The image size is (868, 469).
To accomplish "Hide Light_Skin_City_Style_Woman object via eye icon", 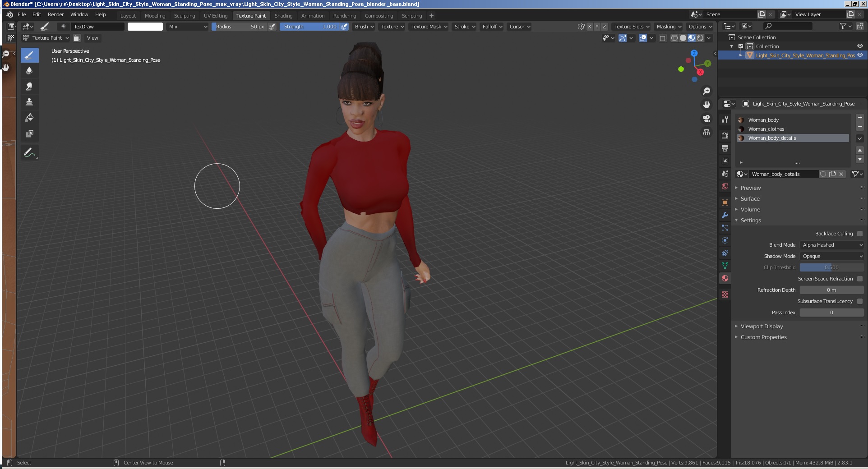I will point(860,55).
